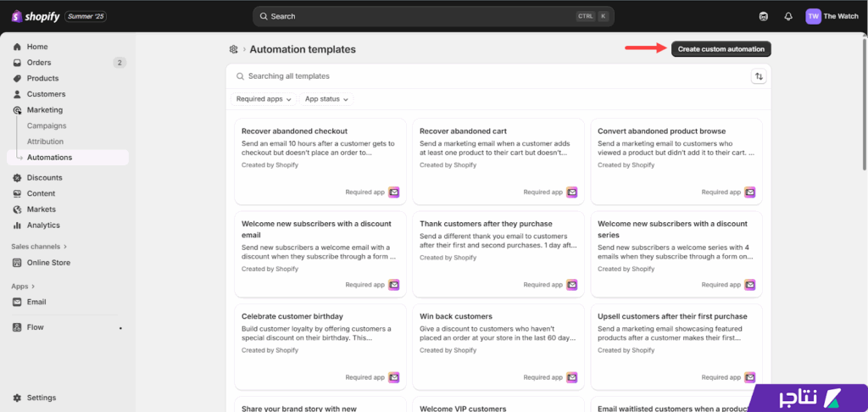Open Attribution under Marketing

[x=46, y=142]
